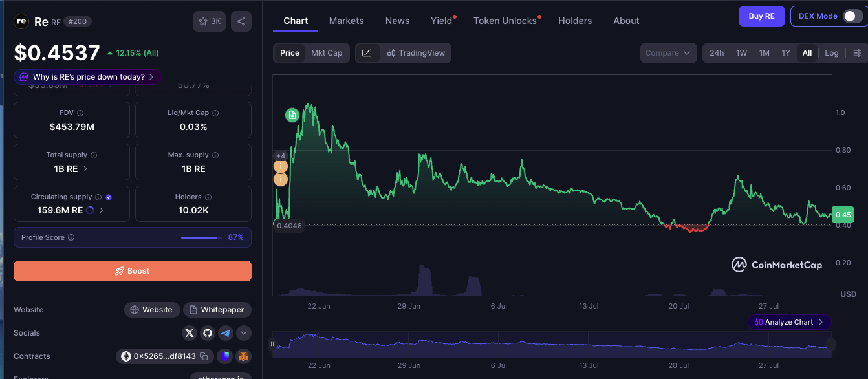Toggle DEX Mode switch
This screenshot has width=868, height=379.
852,16
